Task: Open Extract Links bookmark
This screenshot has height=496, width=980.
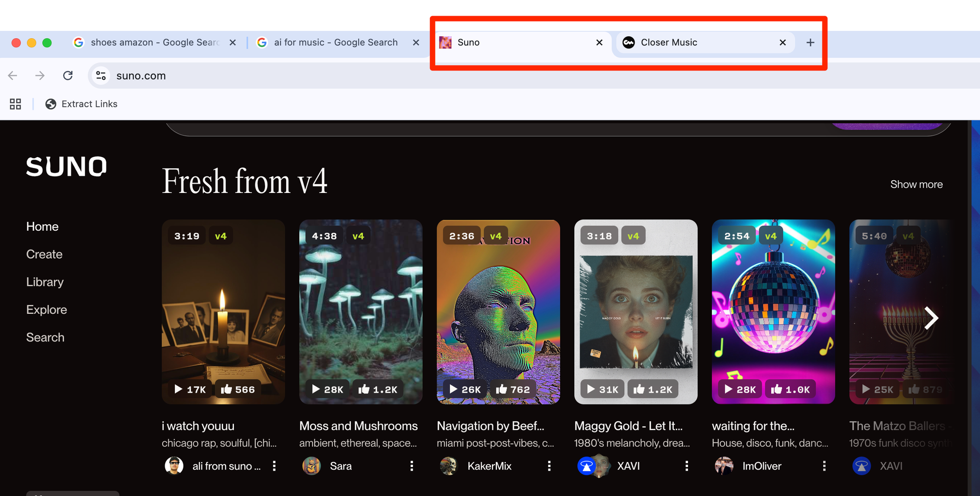Action: coord(81,104)
